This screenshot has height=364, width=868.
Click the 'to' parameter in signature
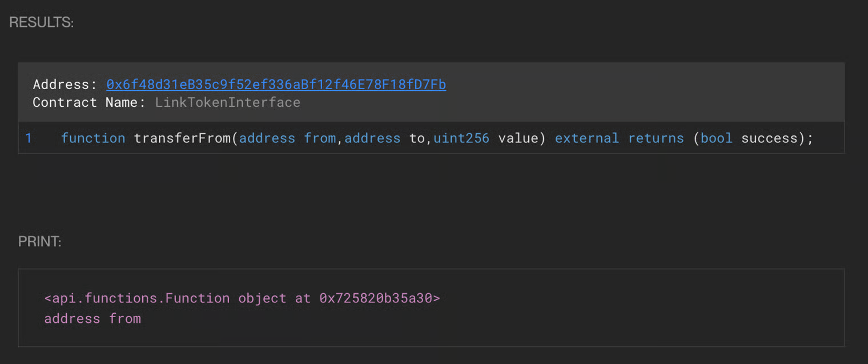pos(417,138)
